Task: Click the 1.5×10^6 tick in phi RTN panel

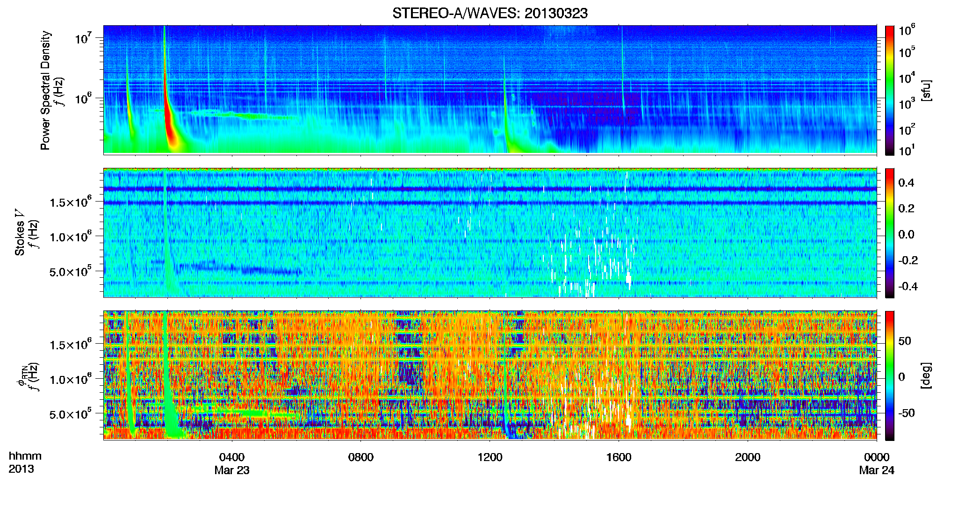Action: pos(71,344)
